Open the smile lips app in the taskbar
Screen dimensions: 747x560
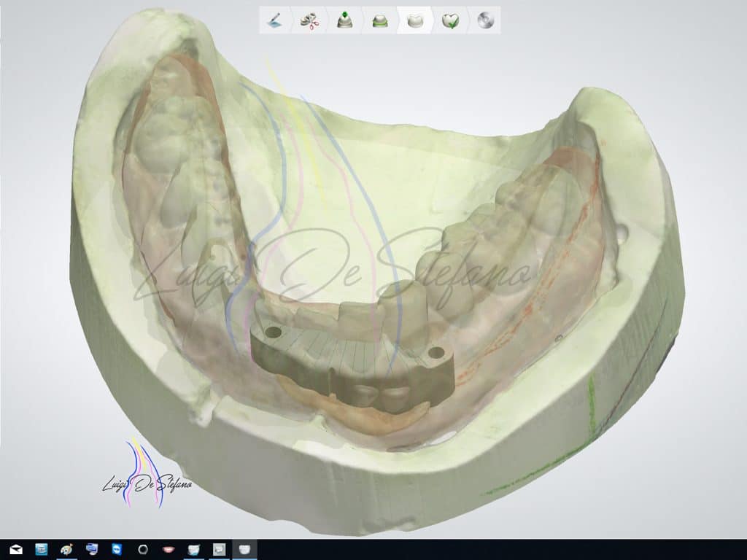click(169, 549)
